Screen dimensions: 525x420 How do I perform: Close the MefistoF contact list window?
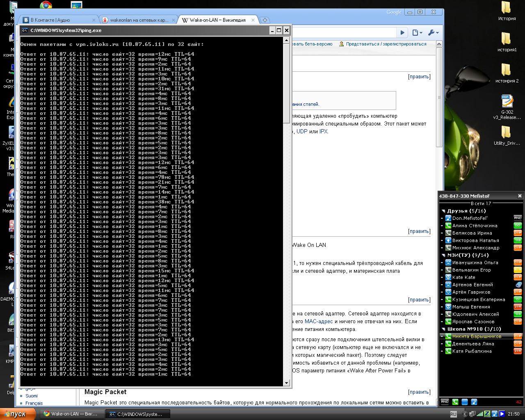520,196
